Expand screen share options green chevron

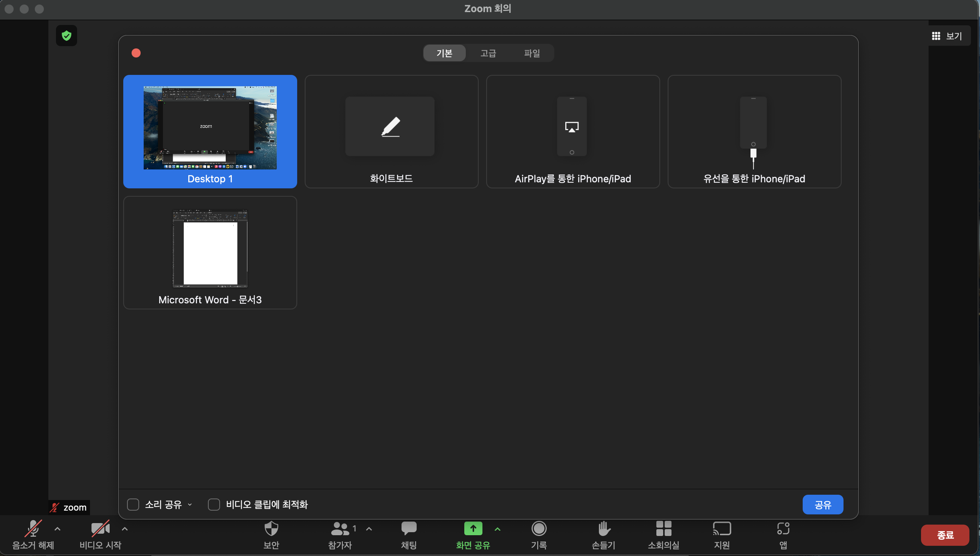pos(497,529)
